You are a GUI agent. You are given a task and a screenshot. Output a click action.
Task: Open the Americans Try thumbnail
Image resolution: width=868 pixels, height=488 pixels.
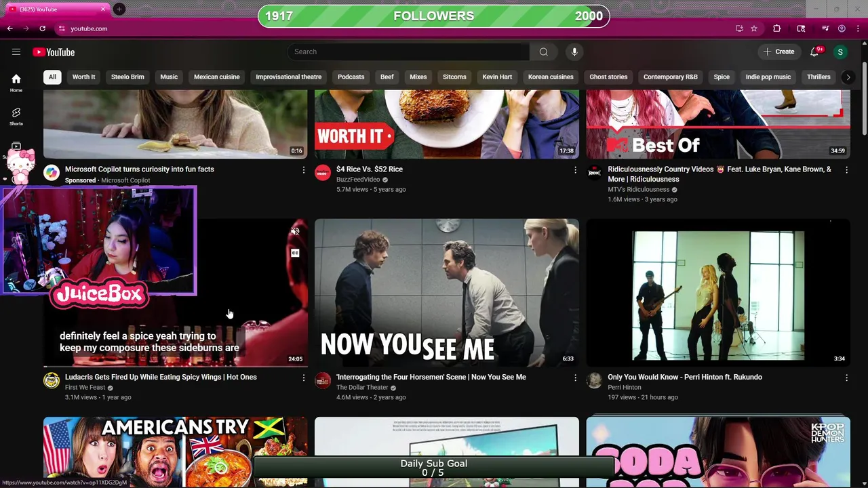click(x=176, y=452)
